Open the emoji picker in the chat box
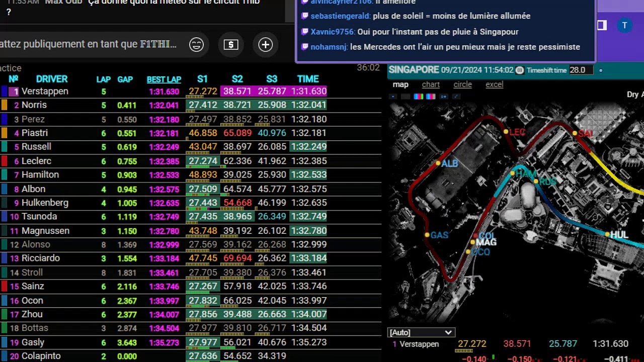This screenshot has height=362, width=644. (x=196, y=45)
